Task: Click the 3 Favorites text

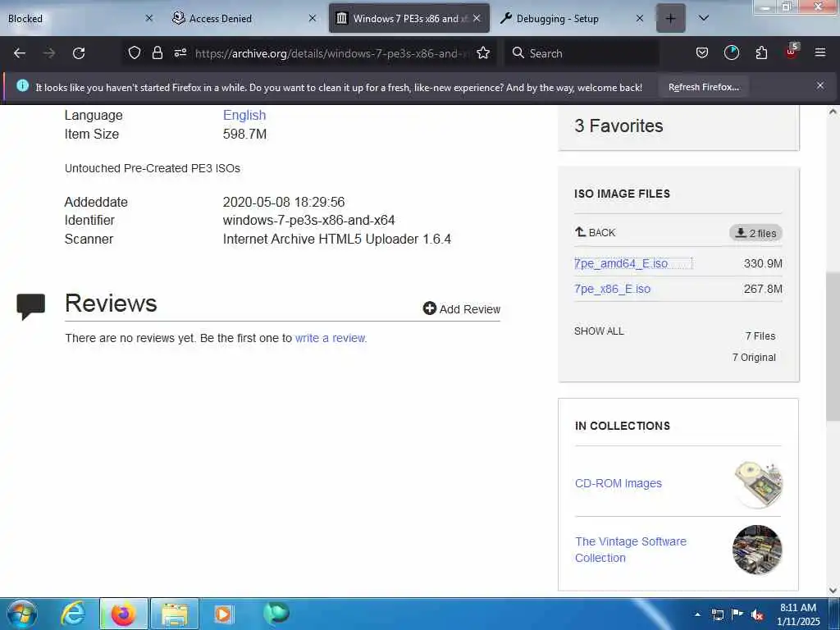Action: pos(619,126)
